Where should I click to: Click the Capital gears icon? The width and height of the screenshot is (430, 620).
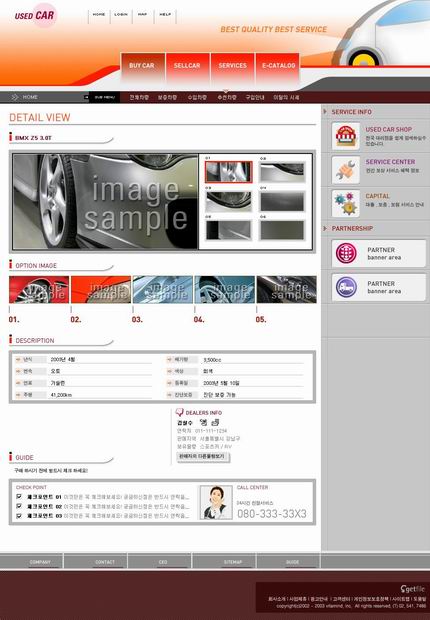(x=346, y=204)
